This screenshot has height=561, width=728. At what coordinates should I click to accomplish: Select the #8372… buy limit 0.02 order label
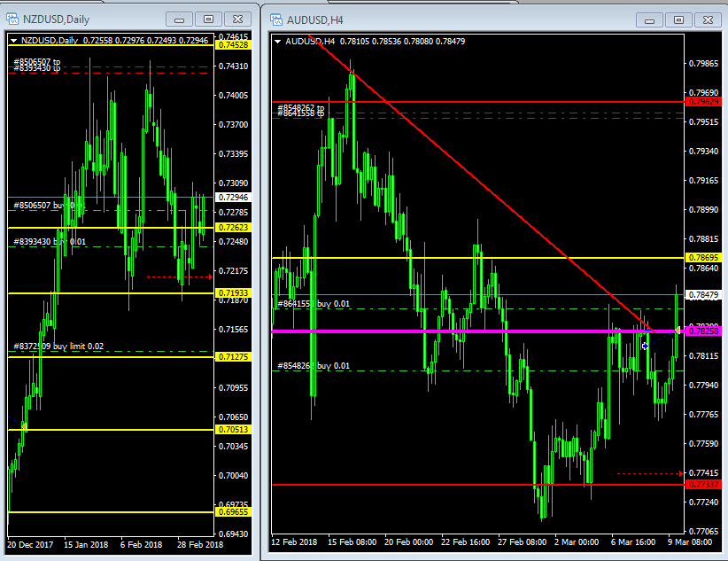pyautogui.click(x=58, y=347)
